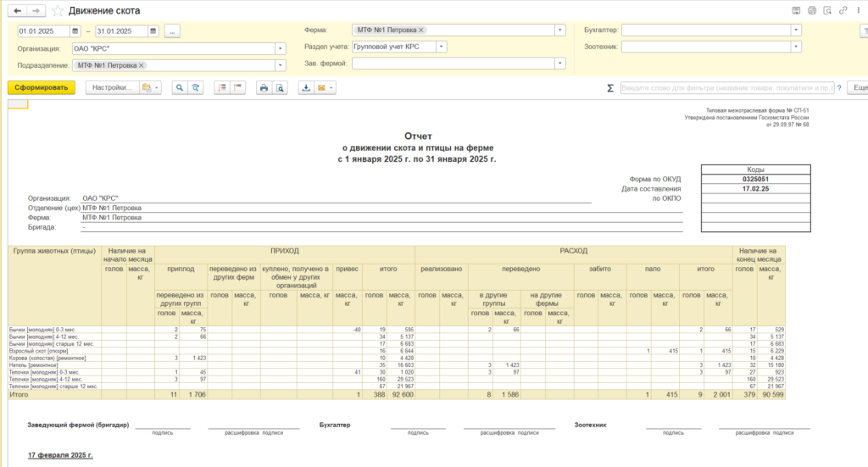The width and height of the screenshot is (868, 467).
Task: Click preview icon in title bar
Action: pyautogui.click(x=827, y=10)
